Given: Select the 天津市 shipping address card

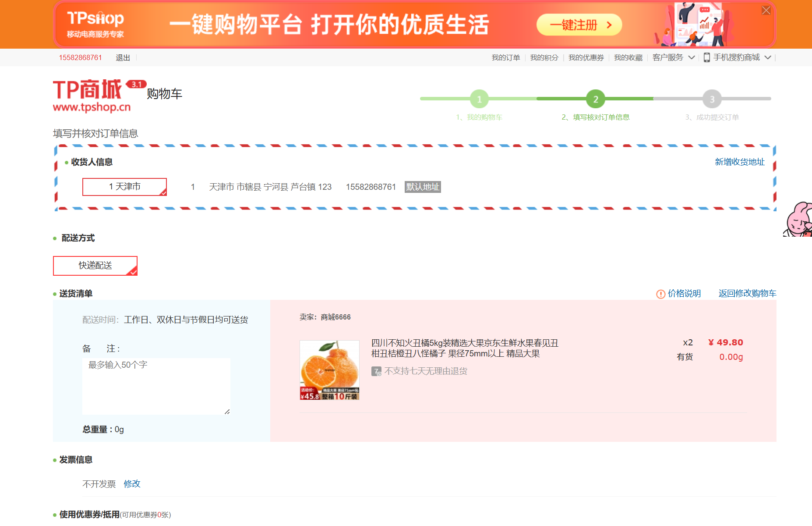Looking at the screenshot, I should 124,186.
